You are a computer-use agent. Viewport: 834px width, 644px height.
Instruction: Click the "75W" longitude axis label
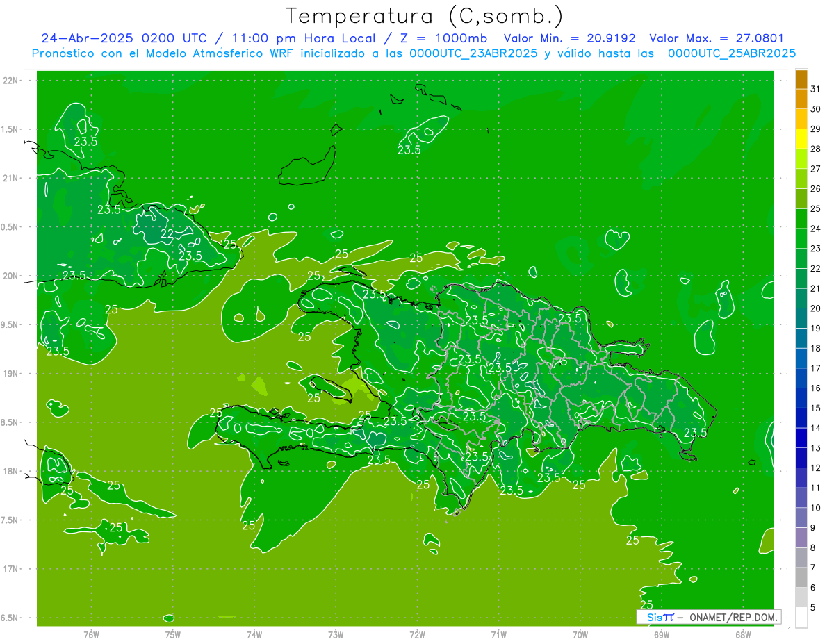[173, 635]
